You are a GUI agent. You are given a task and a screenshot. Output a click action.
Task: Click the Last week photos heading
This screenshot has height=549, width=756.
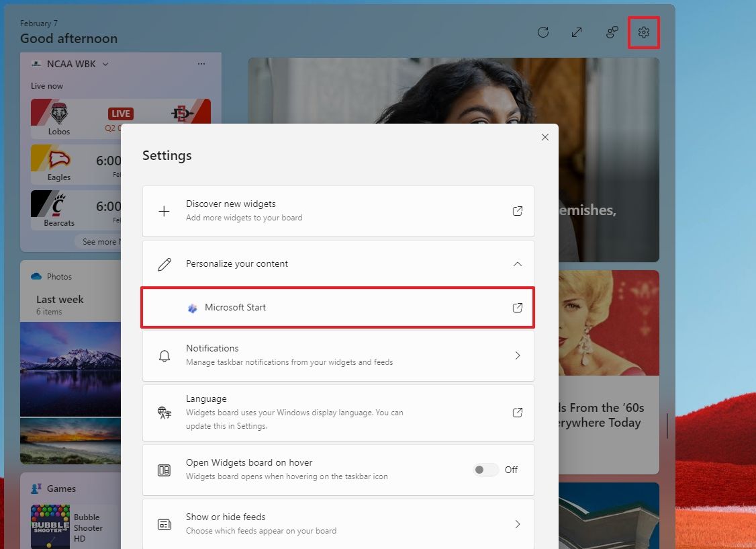[60, 300]
